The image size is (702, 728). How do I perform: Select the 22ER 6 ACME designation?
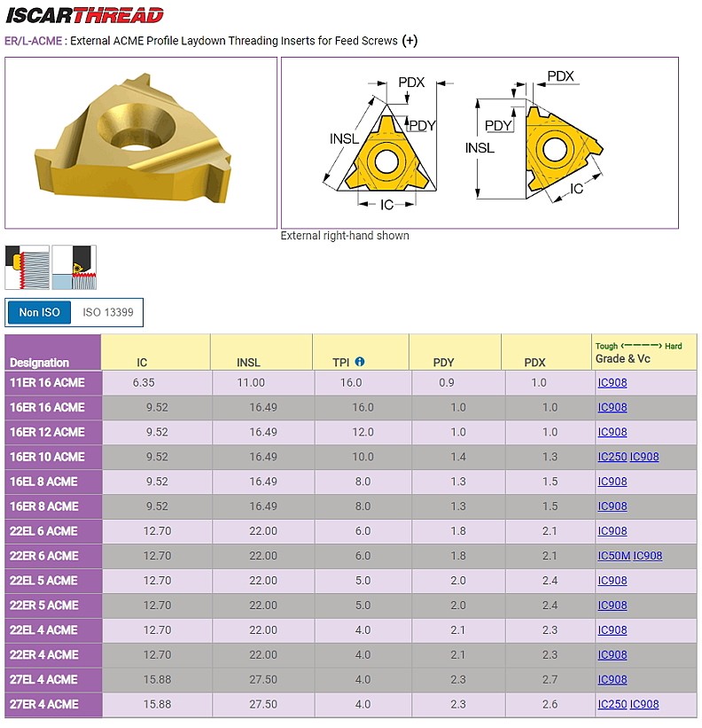(44, 555)
